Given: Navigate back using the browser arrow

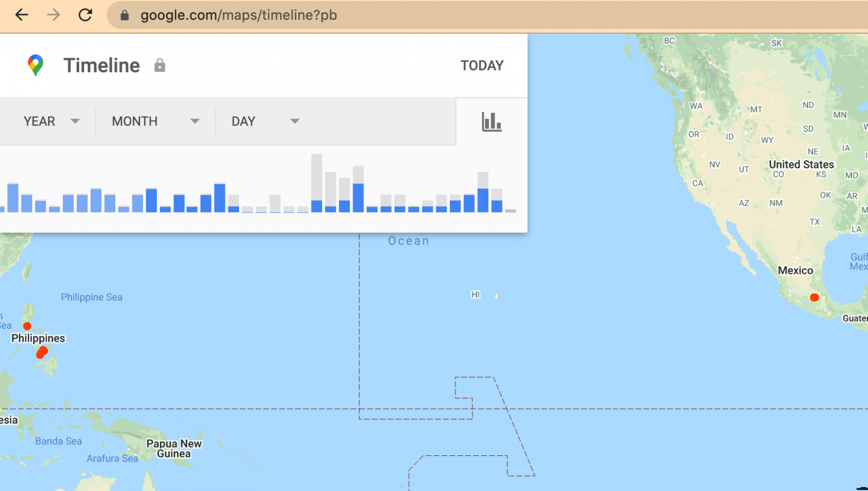Looking at the screenshot, I should click(x=21, y=15).
